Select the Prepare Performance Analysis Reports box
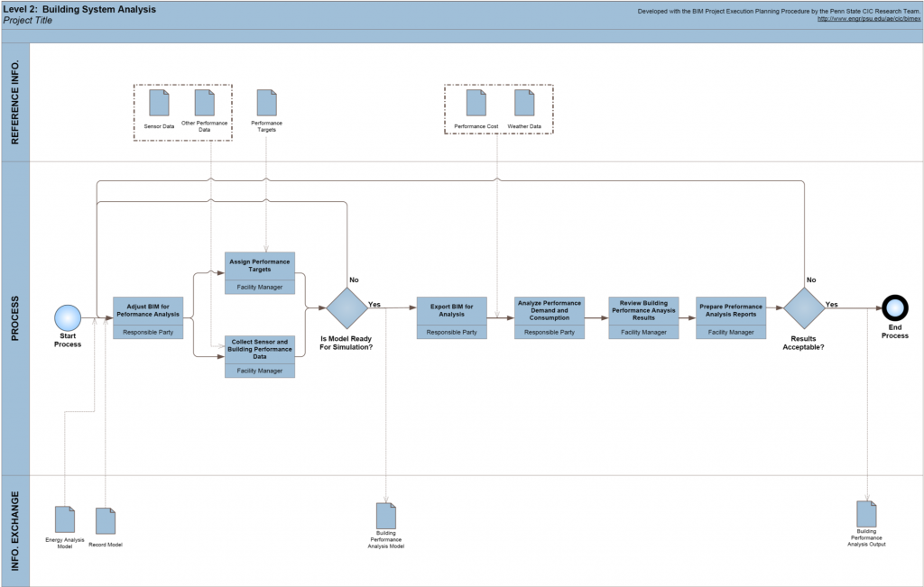This screenshot has height=587, width=924. pos(731,311)
